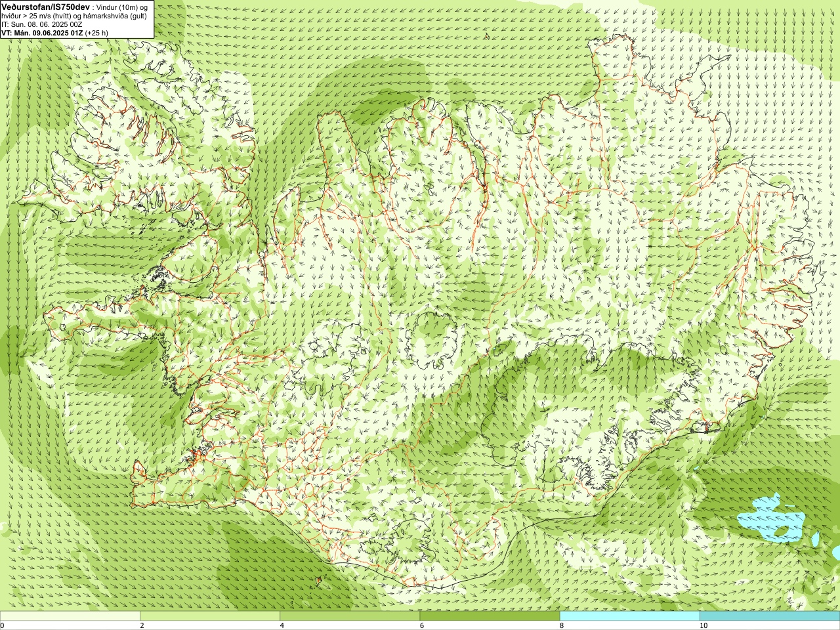Viewport: 840px width, 630px height.
Task: Click the 2–4 m/s light green scale segment
Action: 210,616
